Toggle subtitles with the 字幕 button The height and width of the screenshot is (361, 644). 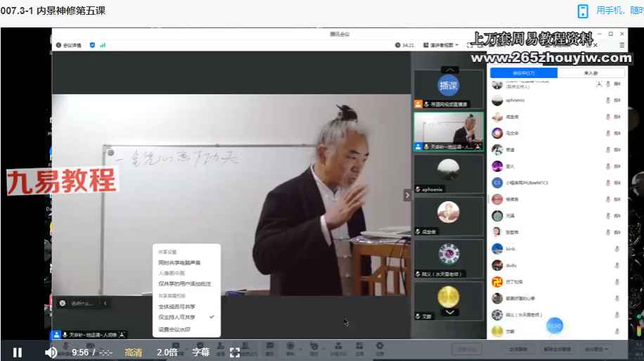coord(201,353)
